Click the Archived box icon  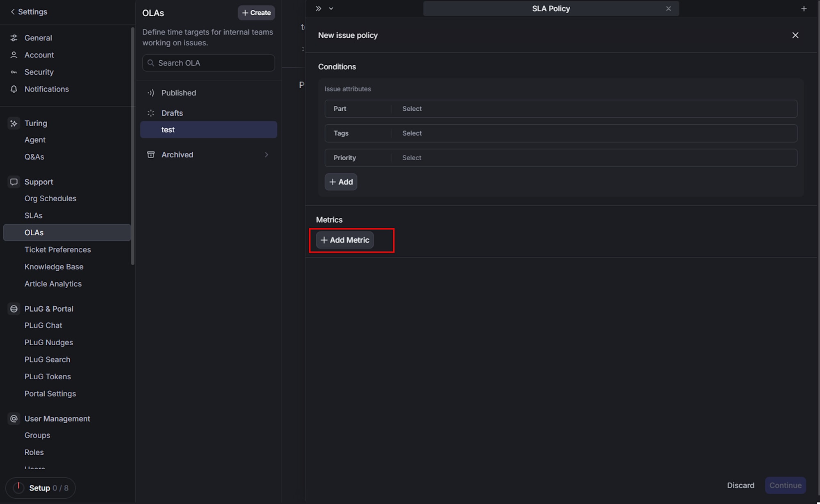click(x=150, y=155)
